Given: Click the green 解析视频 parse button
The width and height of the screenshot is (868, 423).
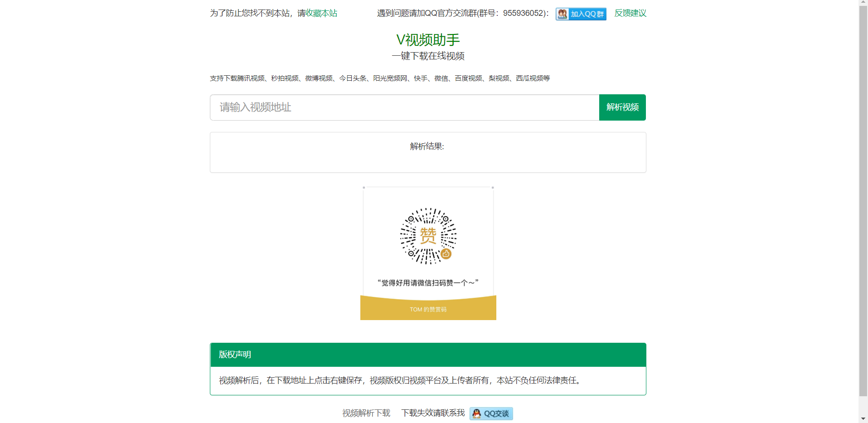Looking at the screenshot, I should [x=622, y=107].
